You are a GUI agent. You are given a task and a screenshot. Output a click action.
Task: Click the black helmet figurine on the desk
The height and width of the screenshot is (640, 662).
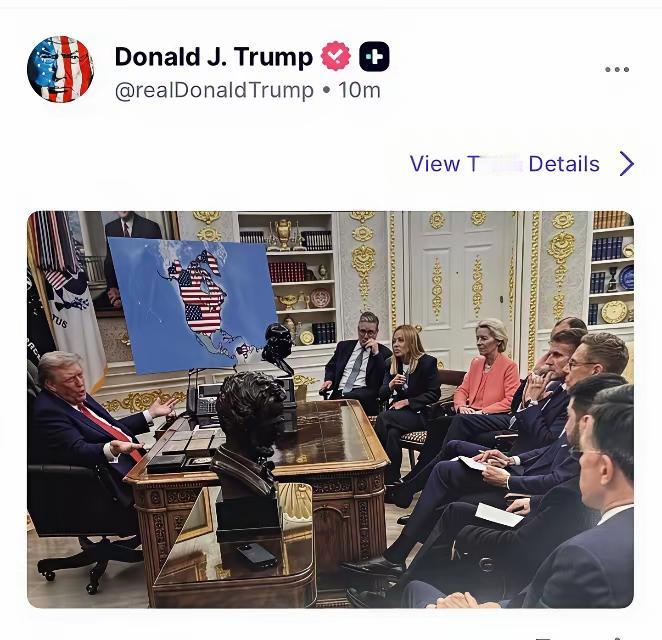pyautogui.click(x=277, y=348)
